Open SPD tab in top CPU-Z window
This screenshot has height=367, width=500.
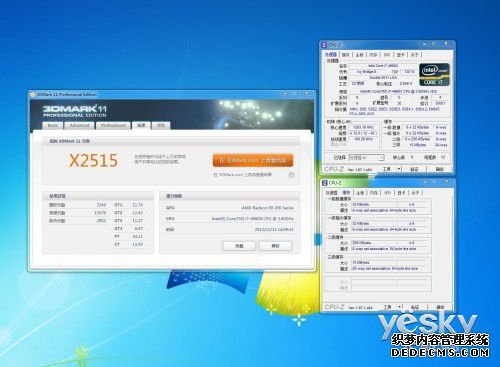coord(387,55)
